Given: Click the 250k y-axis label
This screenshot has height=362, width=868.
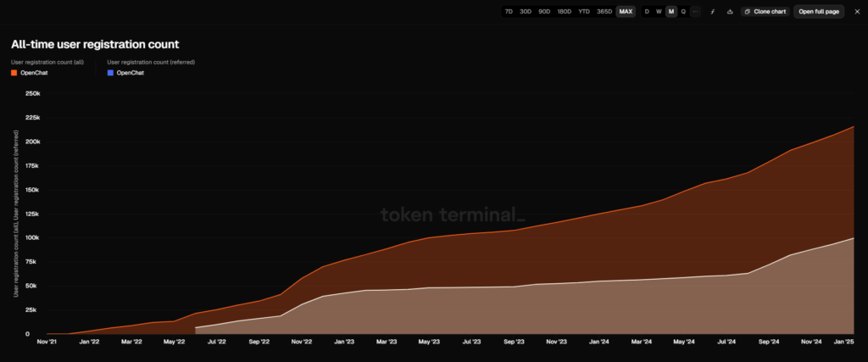Looking at the screenshot, I should click(33, 93).
